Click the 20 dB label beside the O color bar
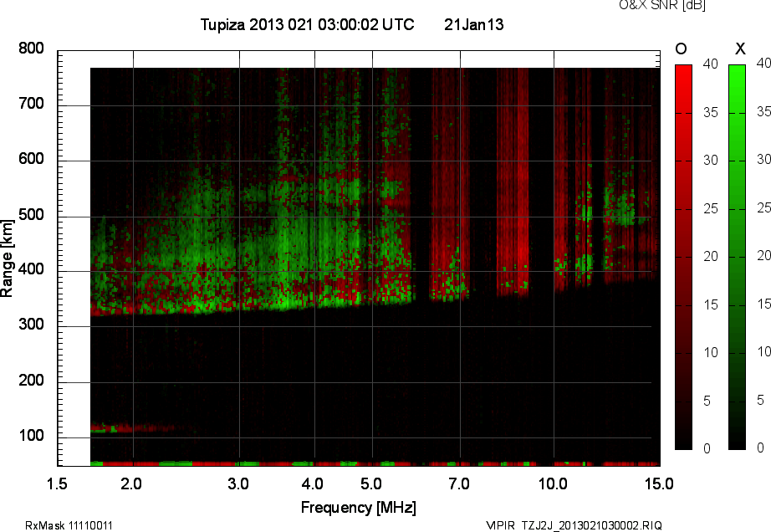771x532 pixels. tap(710, 257)
